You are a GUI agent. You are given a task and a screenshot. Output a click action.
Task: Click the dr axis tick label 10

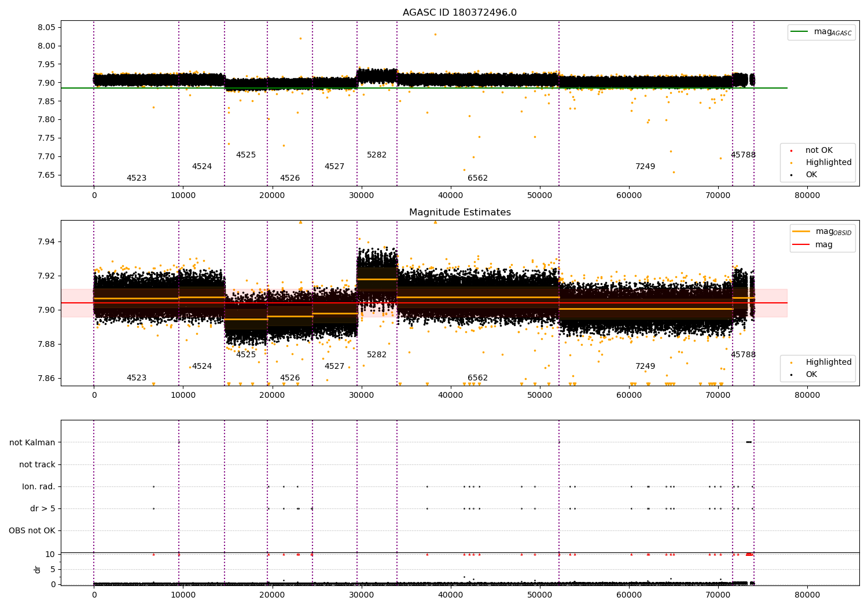[x=50, y=555]
